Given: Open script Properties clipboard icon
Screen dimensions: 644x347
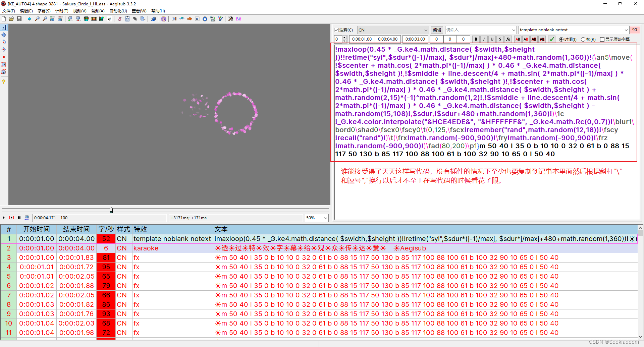Looking at the screenshot, I should tap(127, 19).
